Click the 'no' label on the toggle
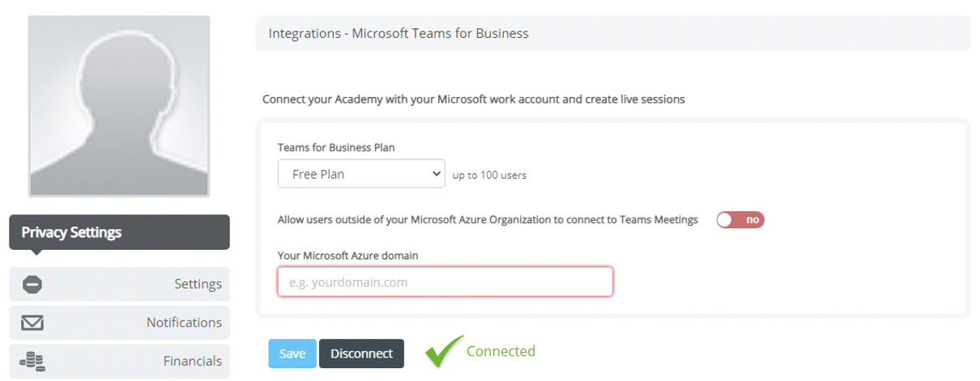The image size is (980, 381). [x=752, y=219]
